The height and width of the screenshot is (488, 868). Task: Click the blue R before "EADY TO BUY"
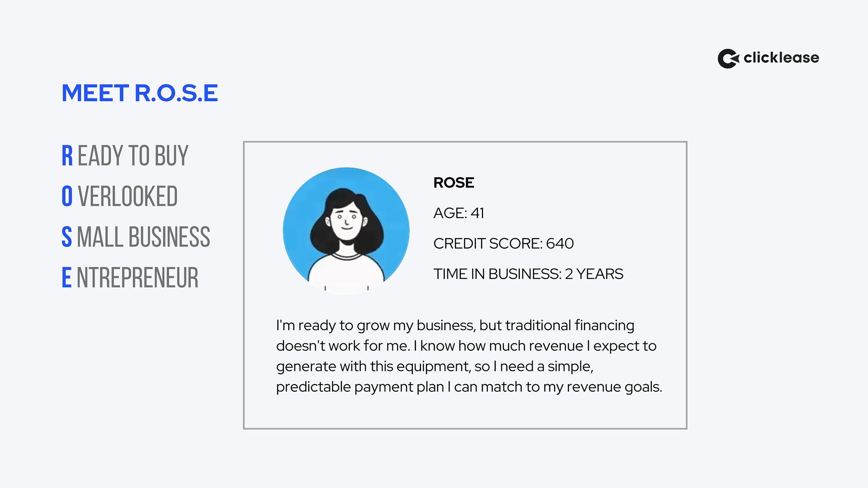pyautogui.click(x=67, y=156)
